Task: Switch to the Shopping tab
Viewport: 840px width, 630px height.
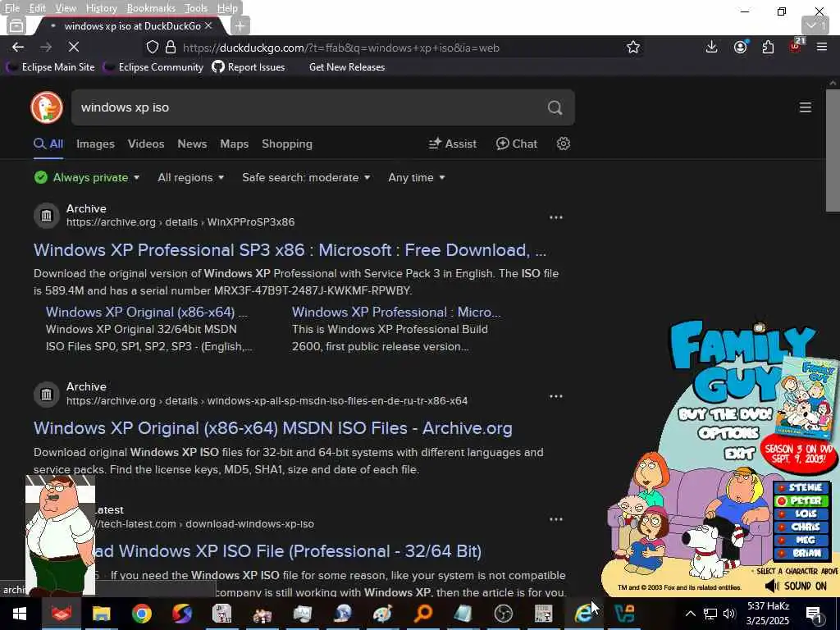Action: [x=287, y=144]
